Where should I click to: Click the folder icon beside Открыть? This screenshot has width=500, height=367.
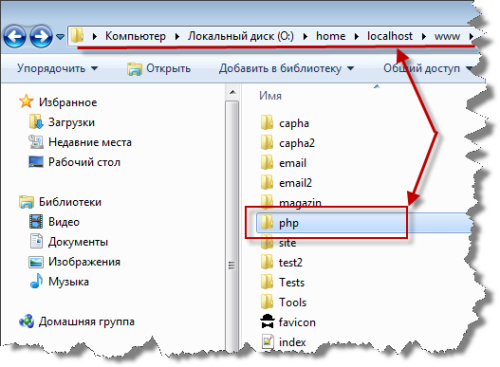[134, 69]
